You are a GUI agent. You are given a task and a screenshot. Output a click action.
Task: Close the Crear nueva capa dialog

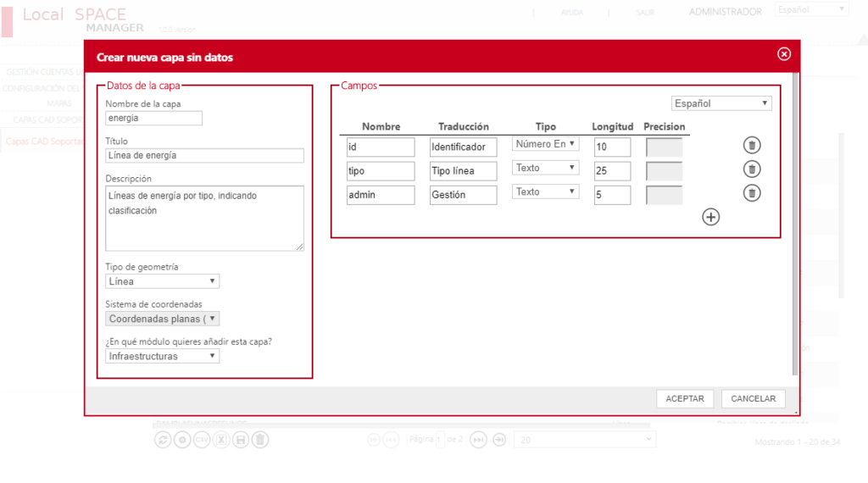[783, 54]
